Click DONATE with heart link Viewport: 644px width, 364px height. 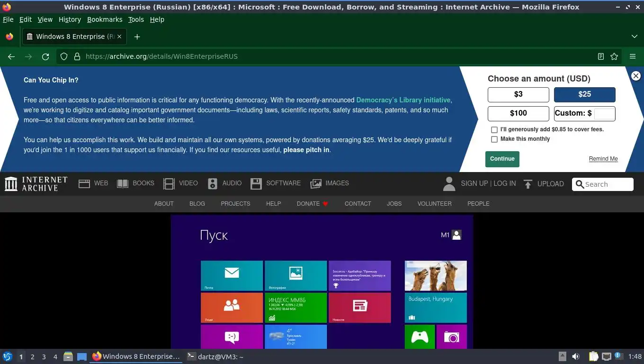(313, 204)
